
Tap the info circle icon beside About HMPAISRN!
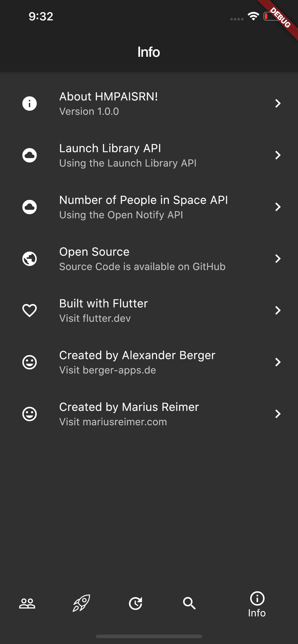tap(29, 103)
